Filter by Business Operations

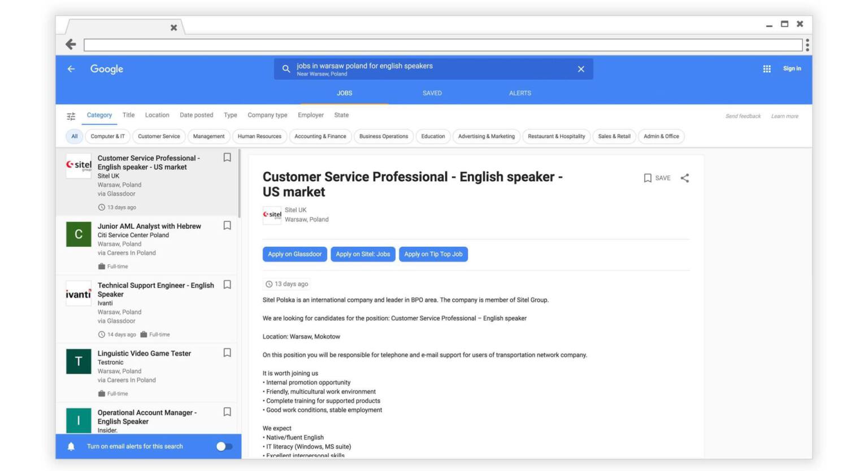coord(384,136)
